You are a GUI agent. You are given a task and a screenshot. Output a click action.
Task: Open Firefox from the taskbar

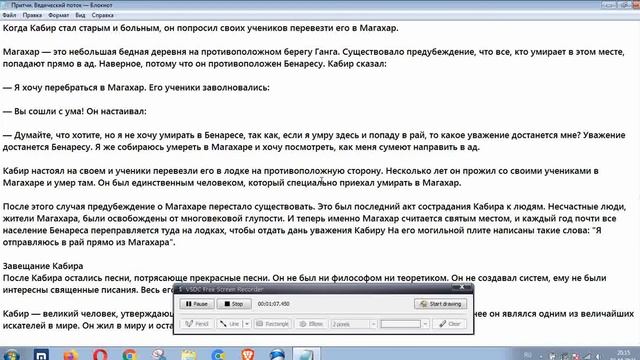pos(71,354)
